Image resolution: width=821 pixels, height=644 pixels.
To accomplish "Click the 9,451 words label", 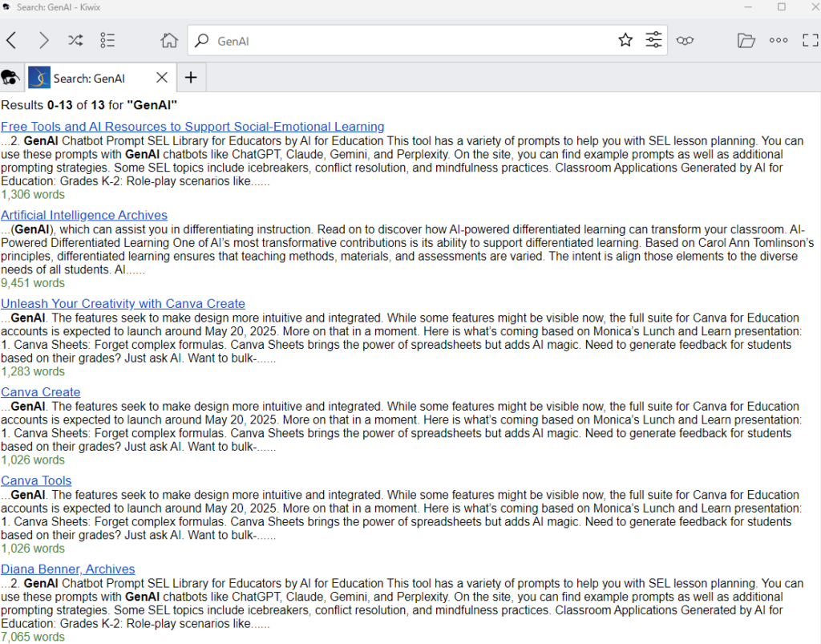I will coord(32,283).
